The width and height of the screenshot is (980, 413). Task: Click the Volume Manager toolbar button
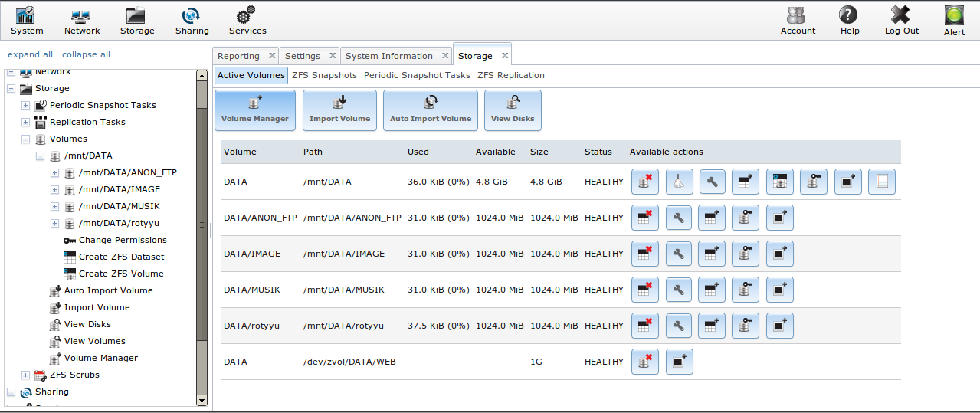click(x=255, y=110)
